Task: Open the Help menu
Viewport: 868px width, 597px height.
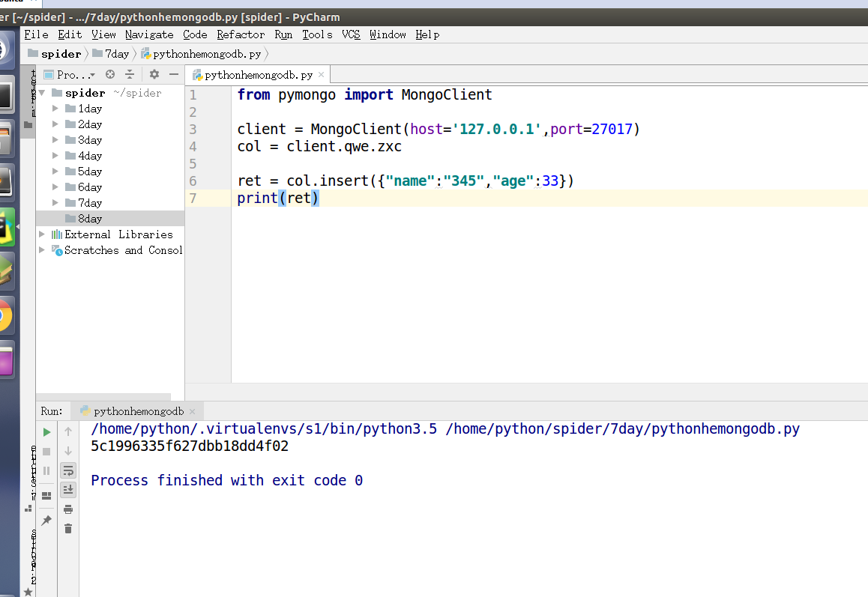Action: point(427,35)
